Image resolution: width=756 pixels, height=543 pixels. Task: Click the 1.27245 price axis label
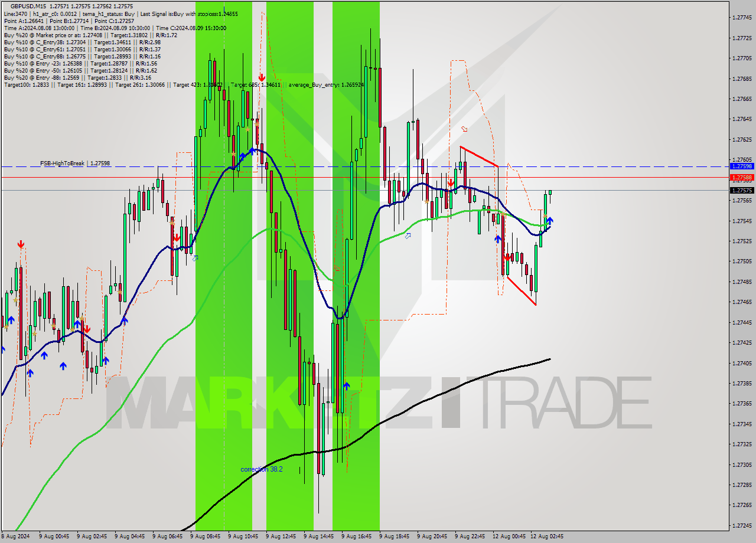coord(742,525)
